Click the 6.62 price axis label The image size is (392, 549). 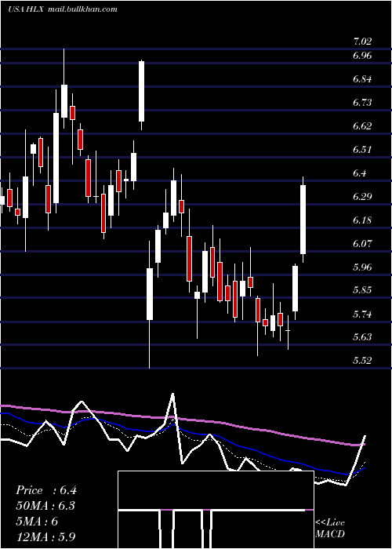pos(362,125)
